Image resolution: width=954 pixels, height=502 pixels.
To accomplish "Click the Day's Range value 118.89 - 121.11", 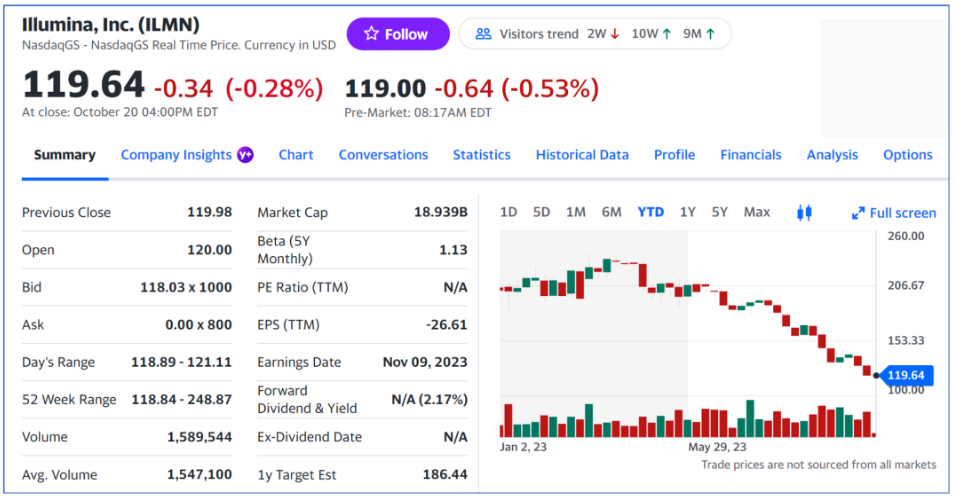I will 181,362.
